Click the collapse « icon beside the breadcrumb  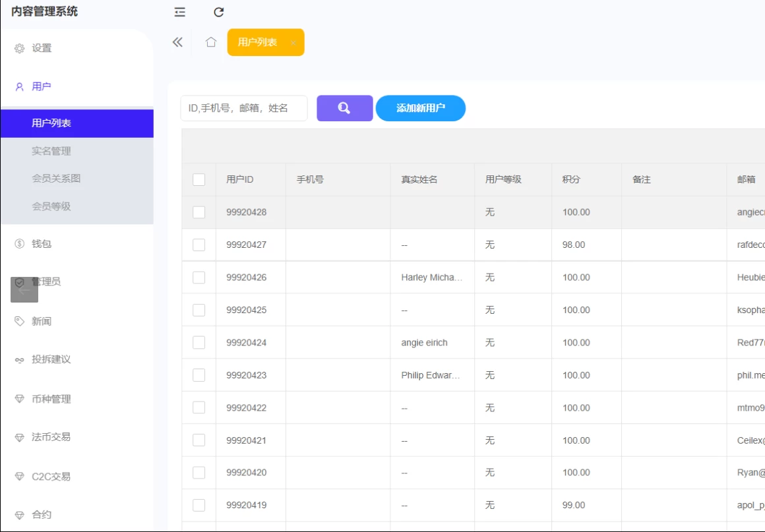pyautogui.click(x=177, y=42)
